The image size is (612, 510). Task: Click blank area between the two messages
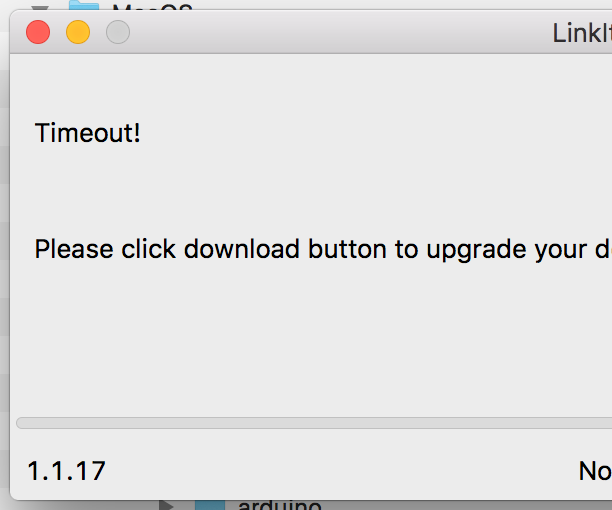click(x=300, y=190)
